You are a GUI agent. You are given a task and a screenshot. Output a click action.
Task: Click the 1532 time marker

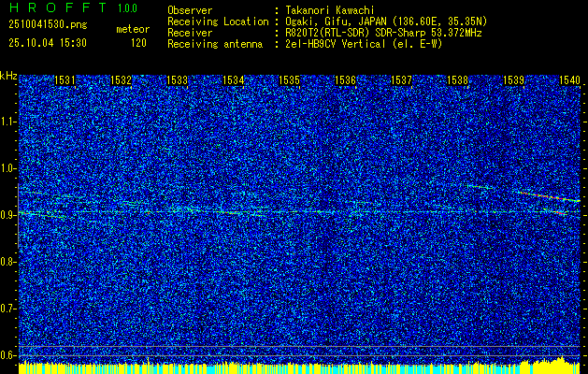click(x=122, y=79)
